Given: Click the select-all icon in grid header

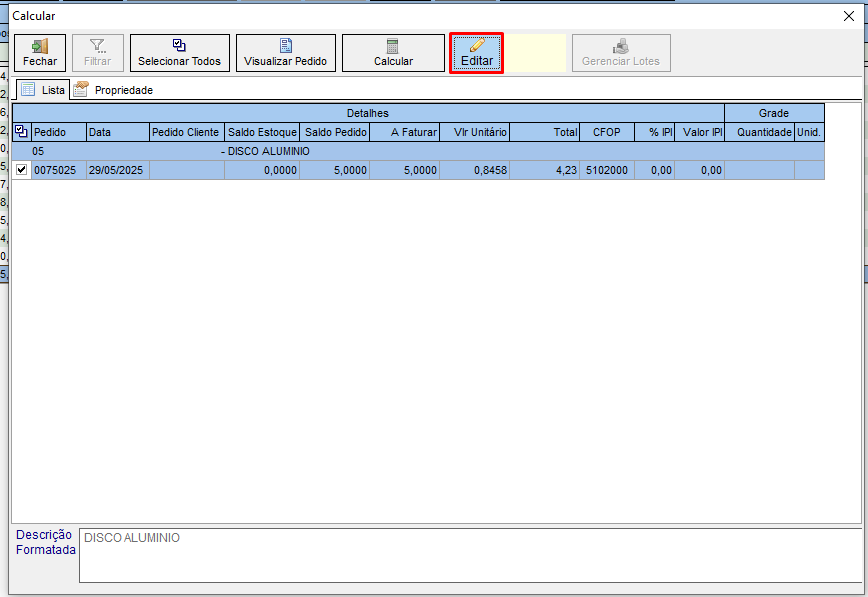Looking at the screenshot, I should 22,132.
